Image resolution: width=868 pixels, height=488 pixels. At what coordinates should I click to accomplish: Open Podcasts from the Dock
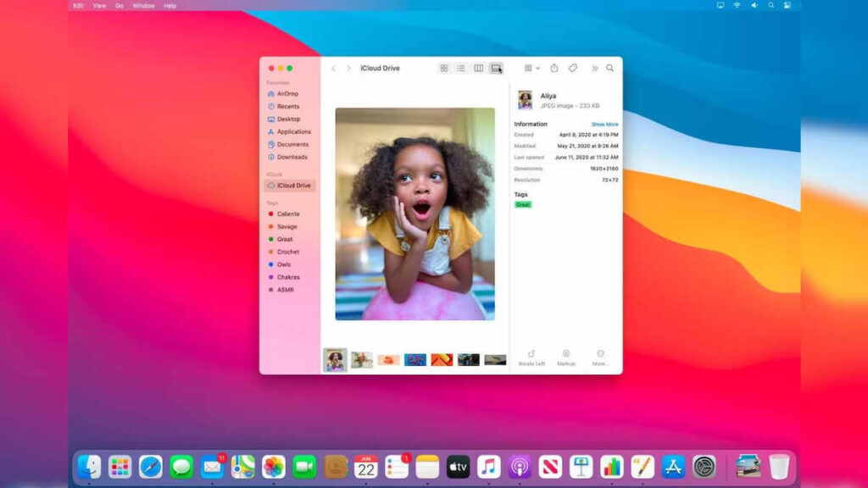coord(520,467)
